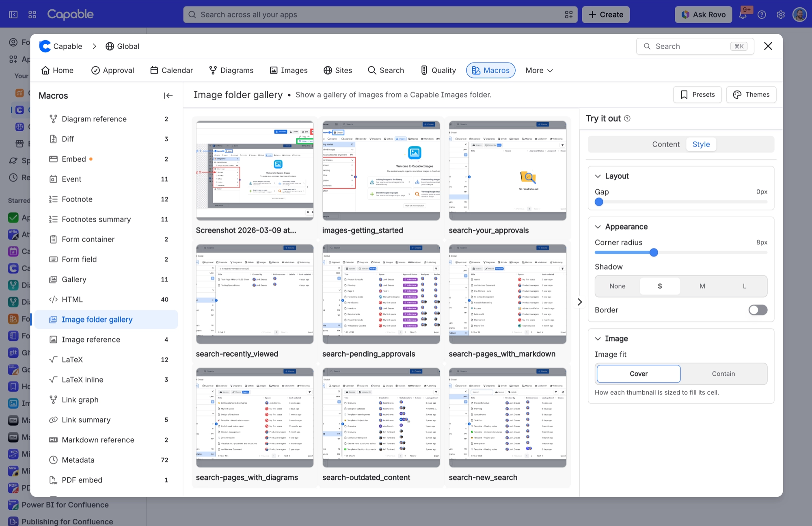Close the Capable dialog
This screenshot has height=526, width=812.
pyautogui.click(x=768, y=46)
